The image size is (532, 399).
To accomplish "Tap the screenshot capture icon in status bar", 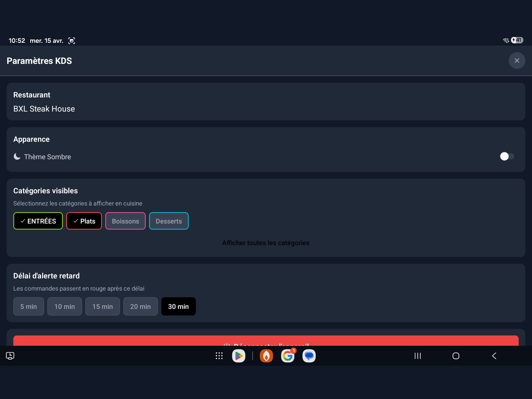I will [x=71, y=41].
